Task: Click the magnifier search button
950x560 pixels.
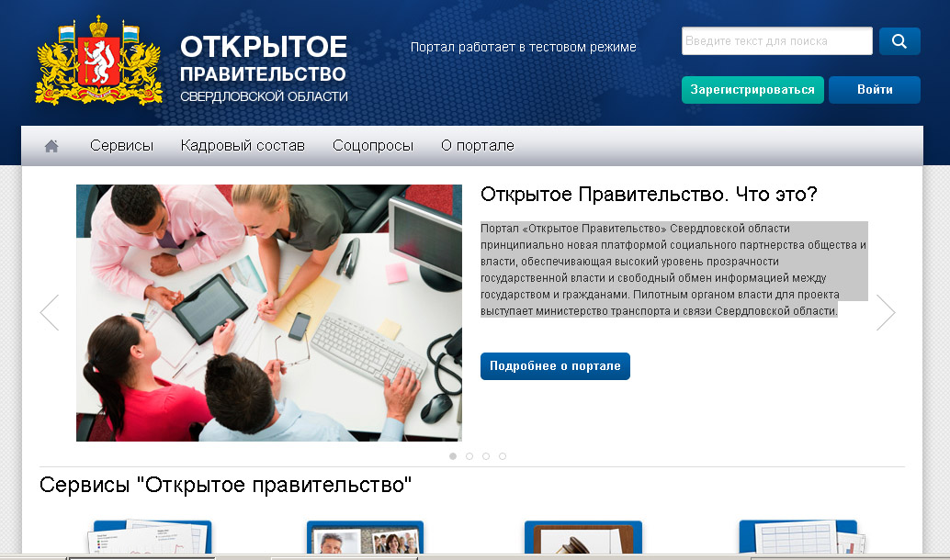Action: click(x=899, y=41)
